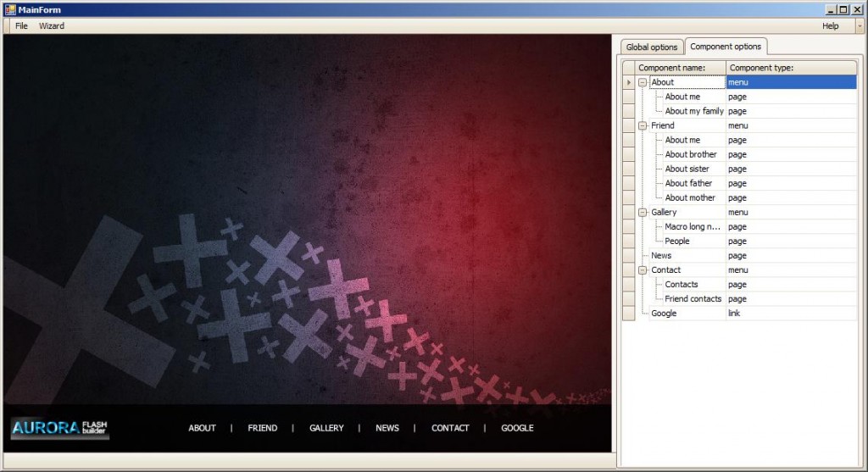868x472 pixels.
Task: Collapse the Friend menu tree node
Action: click(643, 125)
